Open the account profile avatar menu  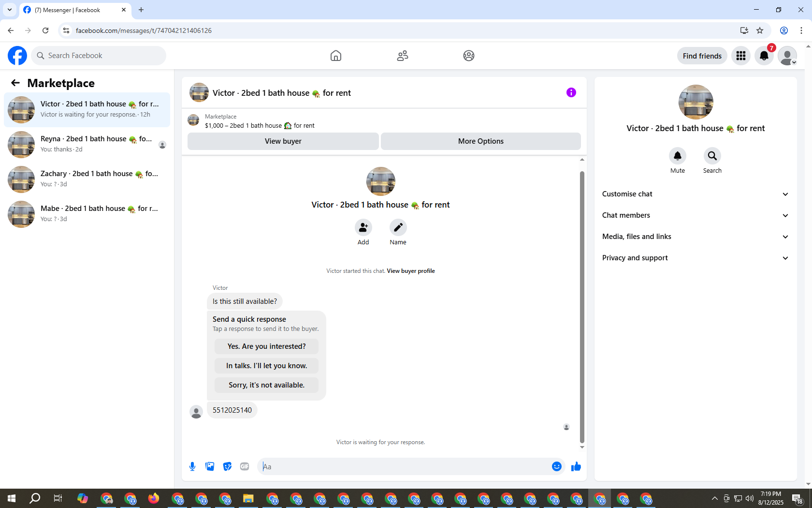pyautogui.click(x=787, y=56)
